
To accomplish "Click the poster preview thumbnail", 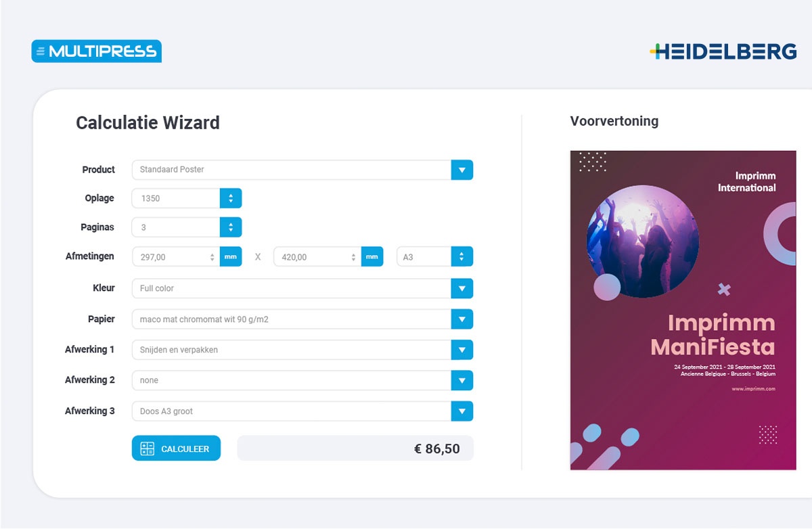I will [683, 310].
